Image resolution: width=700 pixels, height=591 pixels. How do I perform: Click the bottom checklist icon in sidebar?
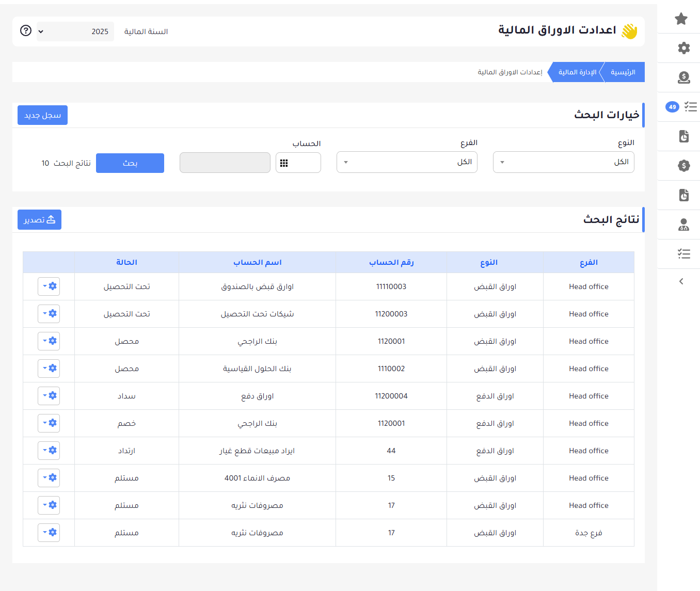tap(684, 254)
